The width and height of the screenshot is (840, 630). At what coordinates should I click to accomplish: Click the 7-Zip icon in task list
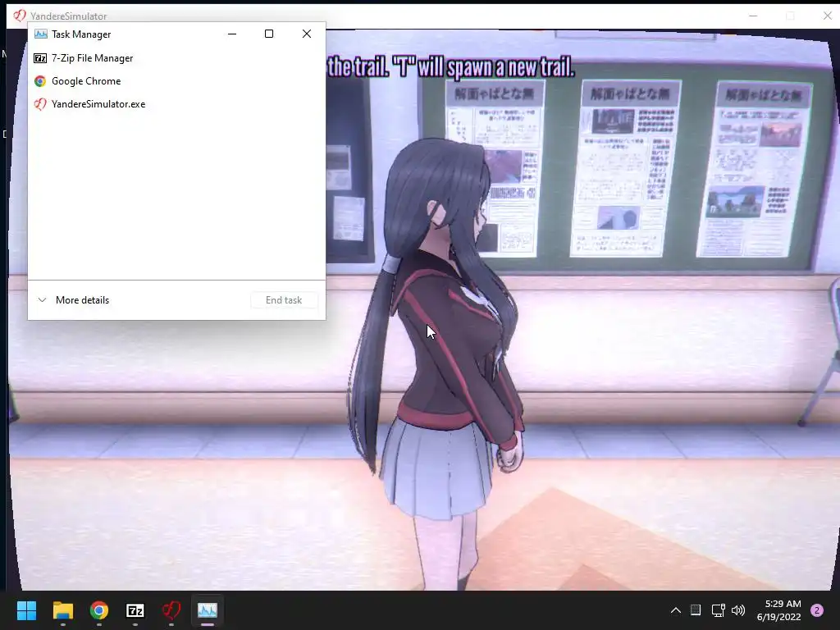point(40,58)
